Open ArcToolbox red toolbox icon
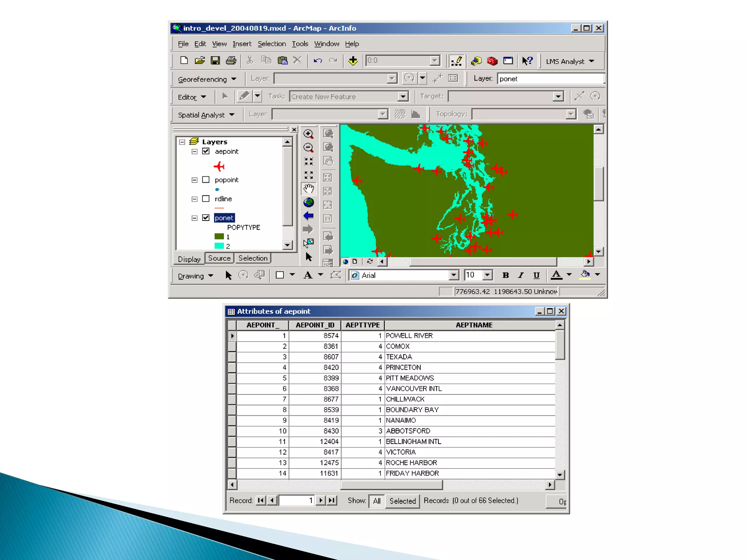747x560 pixels. click(492, 61)
